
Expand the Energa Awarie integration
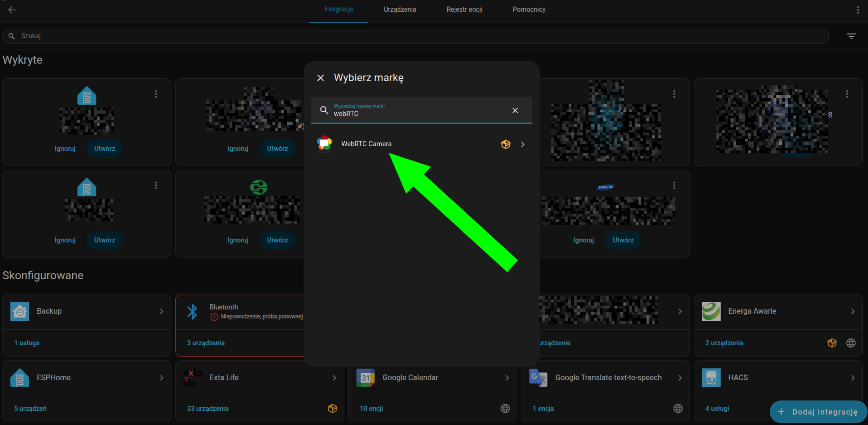click(x=852, y=311)
